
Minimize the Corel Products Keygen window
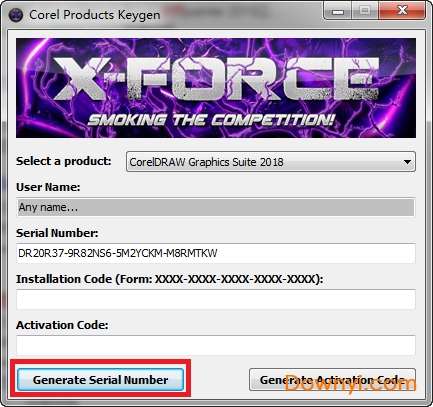tap(338, 12)
